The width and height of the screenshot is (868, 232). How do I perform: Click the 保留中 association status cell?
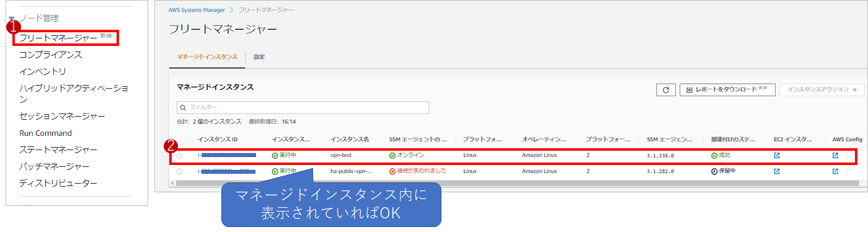coord(724,171)
